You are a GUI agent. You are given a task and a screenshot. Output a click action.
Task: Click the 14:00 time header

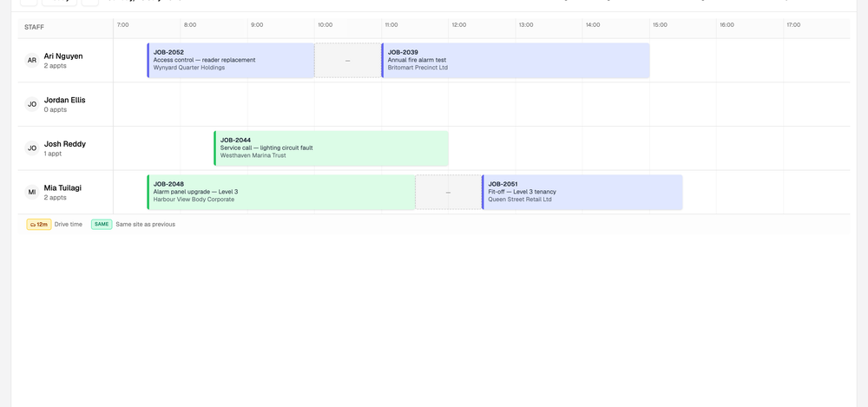[593, 25]
